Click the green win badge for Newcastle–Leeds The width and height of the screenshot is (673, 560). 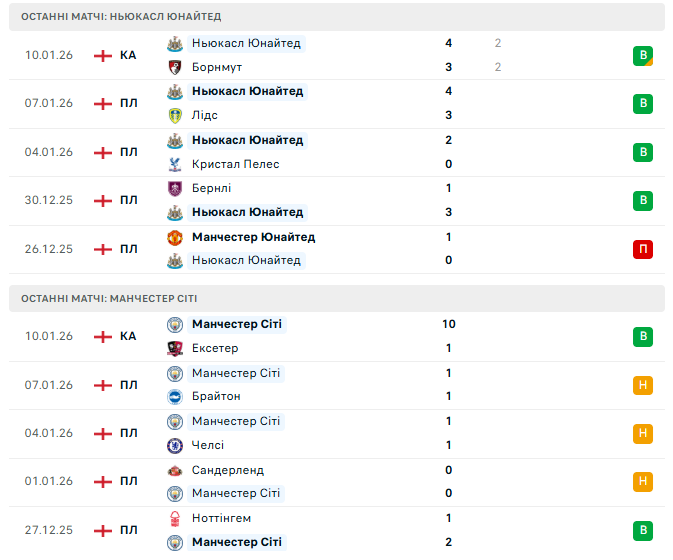[x=643, y=103]
